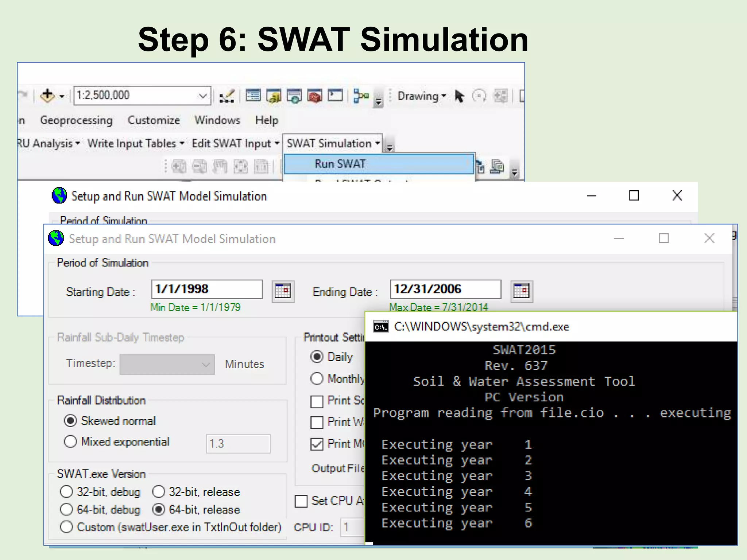Image resolution: width=747 pixels, height=560 pixels.
Task: Open the ModelBuilder window icon
Action: tap(361, 96)
